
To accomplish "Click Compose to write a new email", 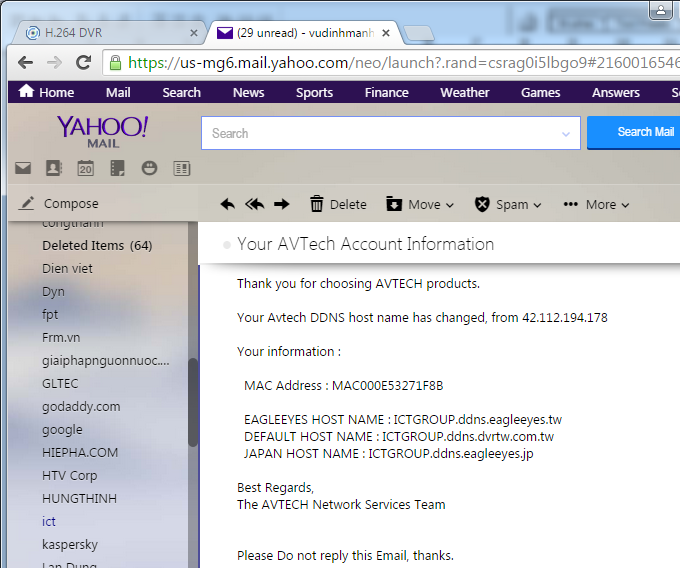I will coord(59,203).
